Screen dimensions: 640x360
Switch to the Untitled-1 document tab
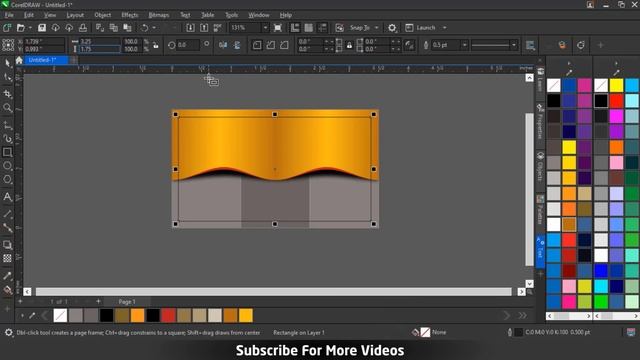46,60
